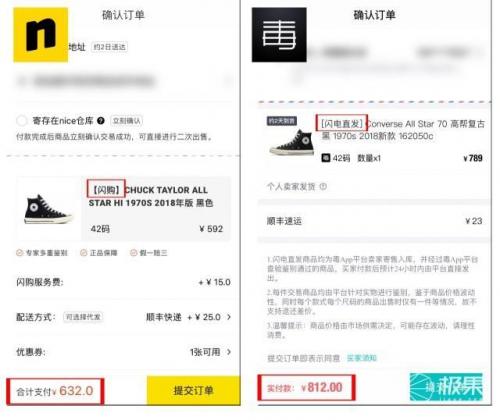The image size is (500, 420).
Task: Open the Converse All Star thumbnail on Du
Action: (292, 142)
